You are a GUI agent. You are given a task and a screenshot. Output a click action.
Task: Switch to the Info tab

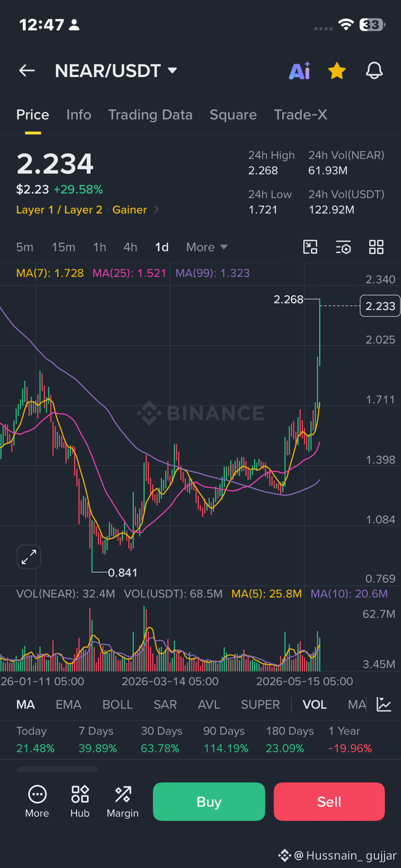[79, 115]
